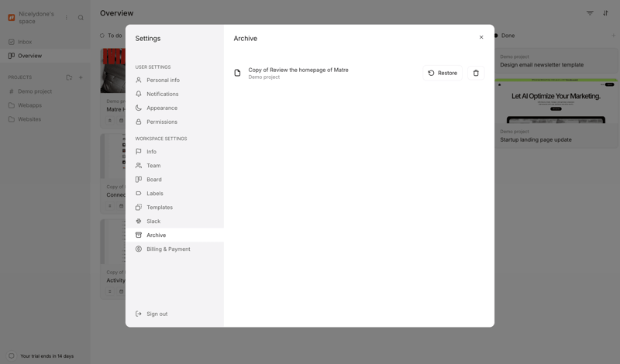Open workspace three-dot menu
620x364 pixels.
point(67,17)
